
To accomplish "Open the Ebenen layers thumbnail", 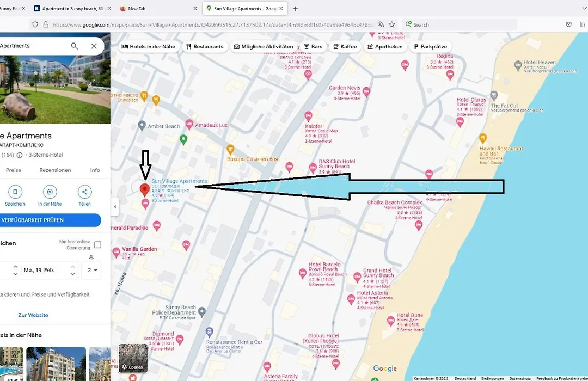I will (133, 358).
